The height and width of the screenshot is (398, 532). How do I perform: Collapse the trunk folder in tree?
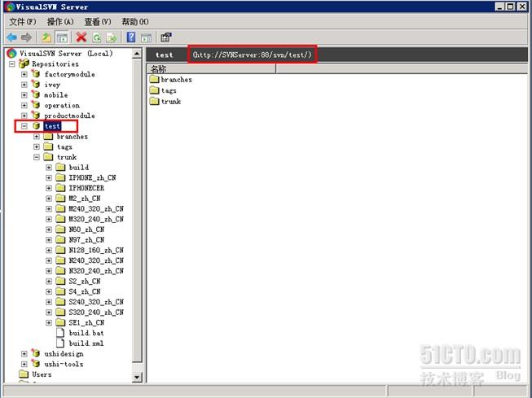pyautogui.click(x=37, y=157)
